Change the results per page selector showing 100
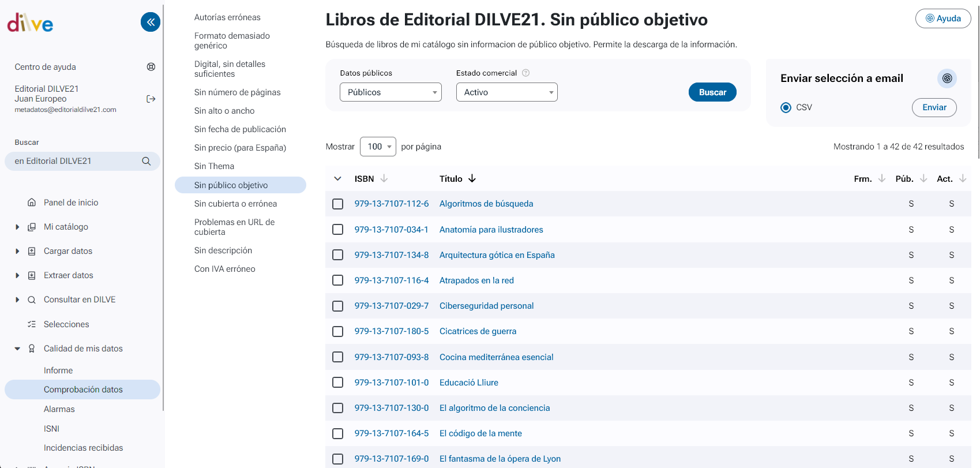This screenshot has width=980, height=468. point(378,147)
